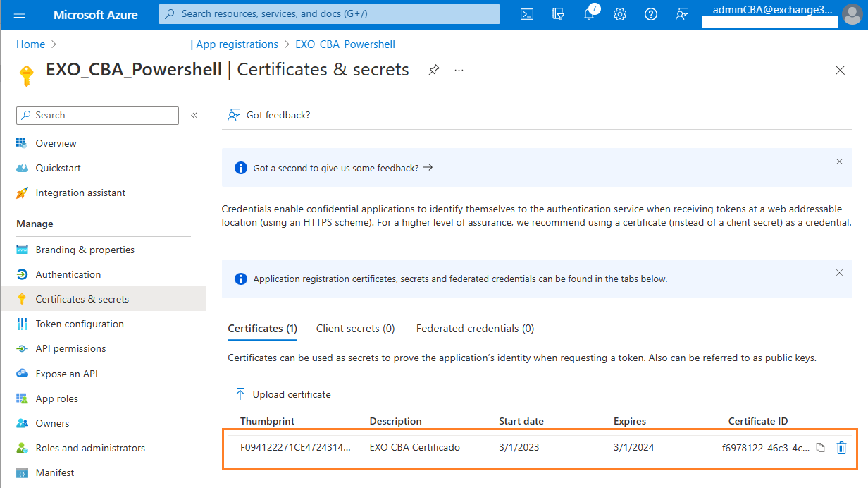Click the Authentication icon in sidebar

(22, 274)
